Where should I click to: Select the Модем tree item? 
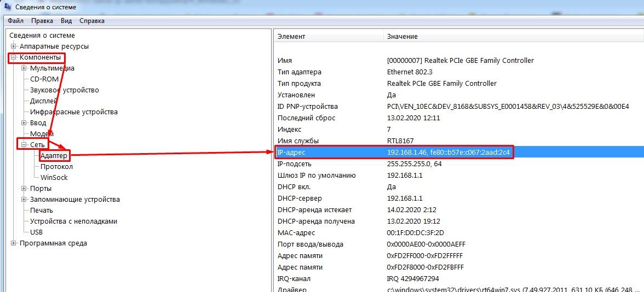[42, 133]
